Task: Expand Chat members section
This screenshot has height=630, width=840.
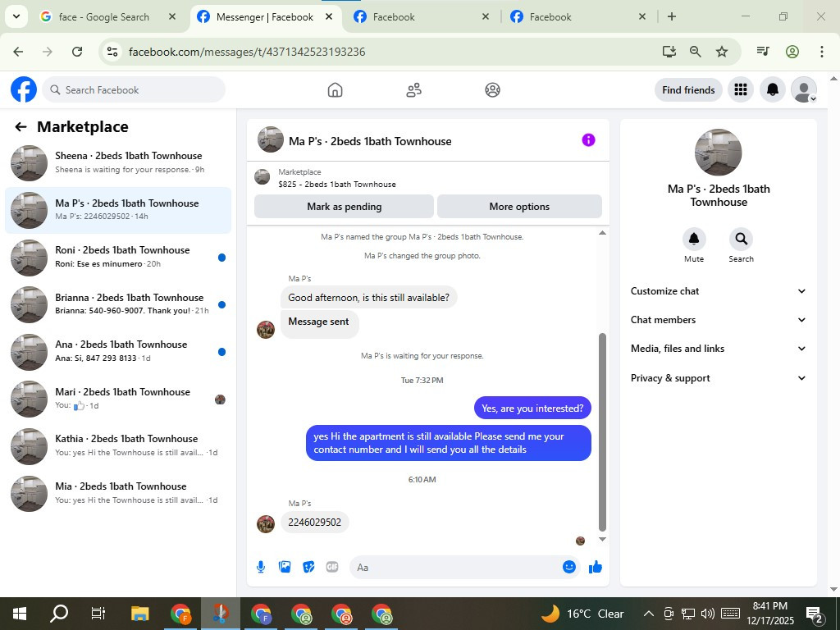Action: point(718,320)
